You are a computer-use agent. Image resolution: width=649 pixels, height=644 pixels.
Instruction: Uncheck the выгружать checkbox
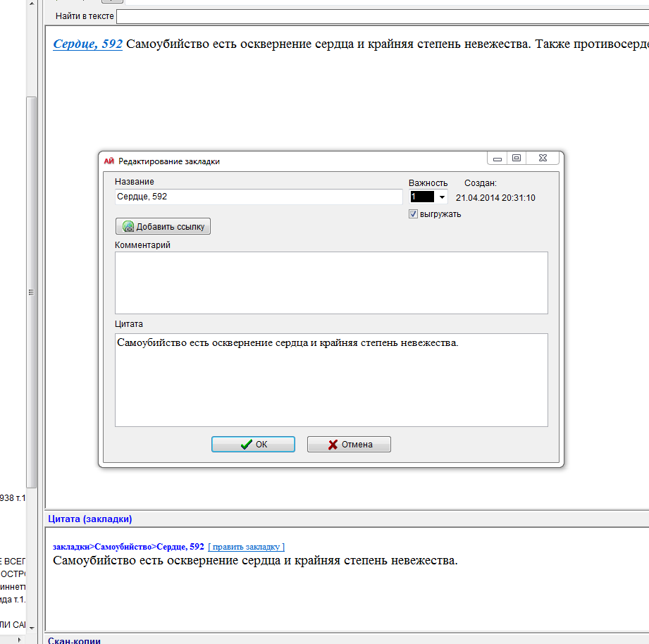414,214
